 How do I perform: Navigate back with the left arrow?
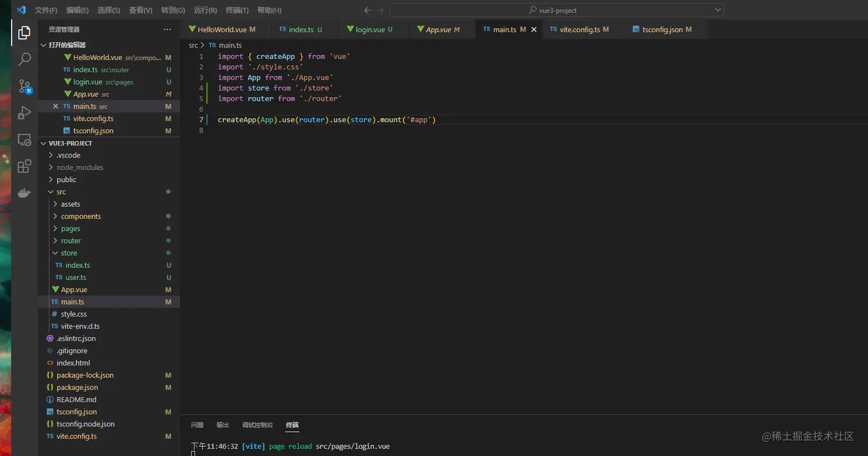368,10
